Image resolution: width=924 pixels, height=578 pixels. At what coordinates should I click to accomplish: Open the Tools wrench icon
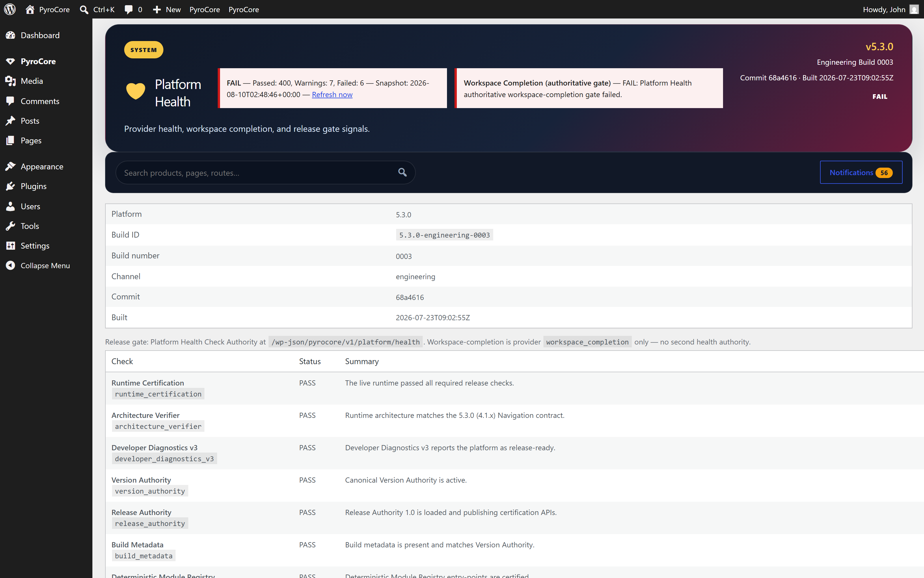(x=10, y=226)
